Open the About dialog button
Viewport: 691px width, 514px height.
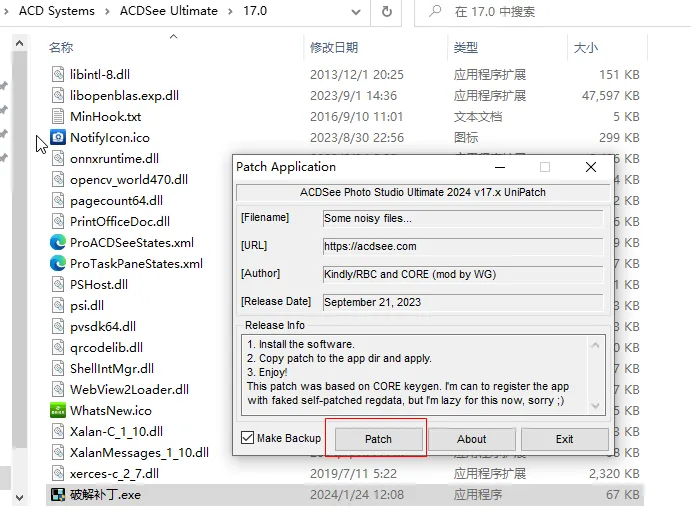point(472,439)
